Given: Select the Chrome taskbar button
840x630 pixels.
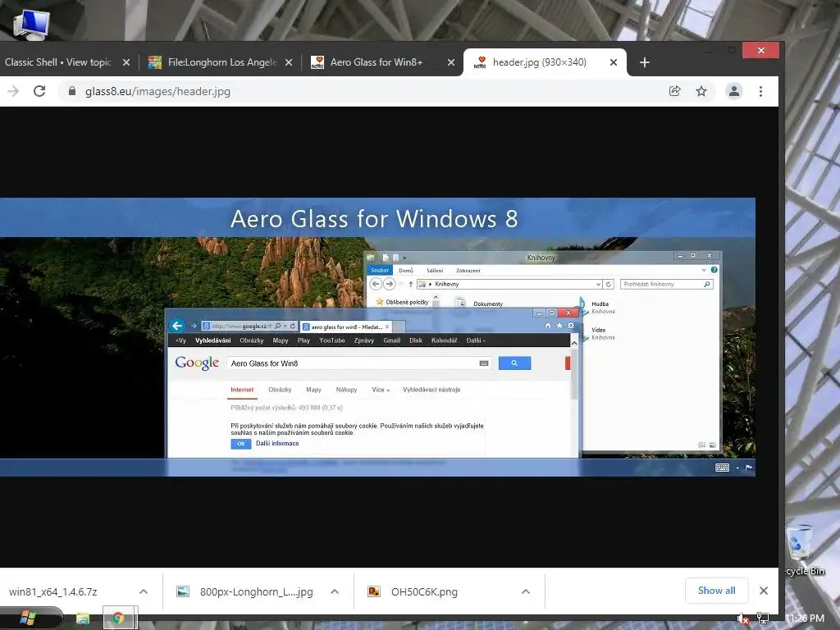Looking at the screenshot, I should point(120,619).
